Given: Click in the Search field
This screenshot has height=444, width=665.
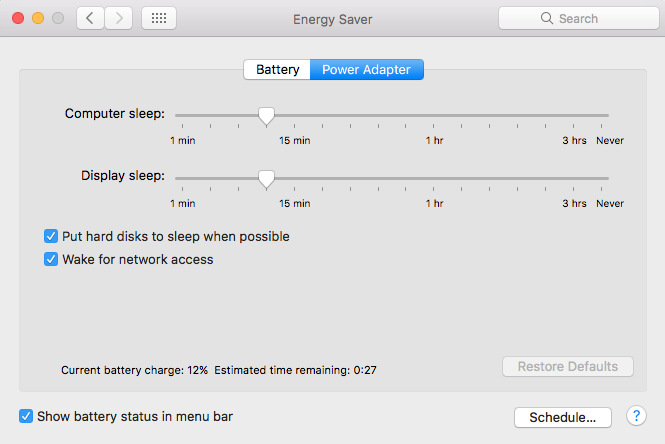Looking at the screenshot, I should [x=579, y=18].
